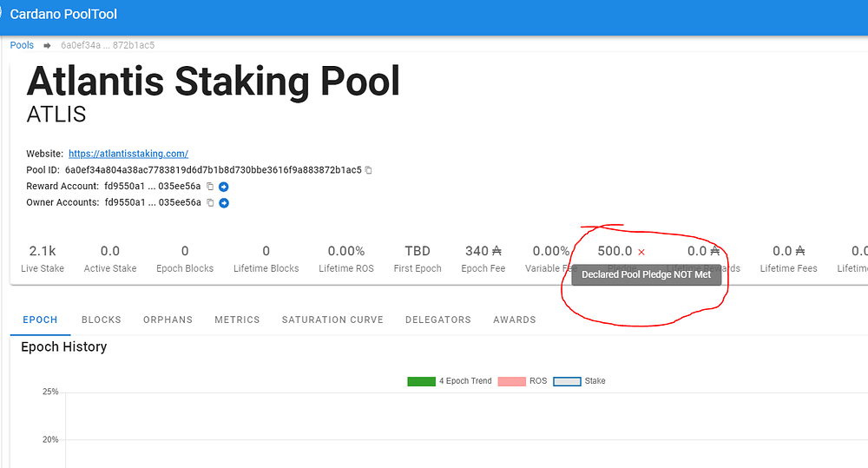The width and height of the screenshot is (868, 468).
Task: Click the 25% chart axis label
Action: (50, 392)
